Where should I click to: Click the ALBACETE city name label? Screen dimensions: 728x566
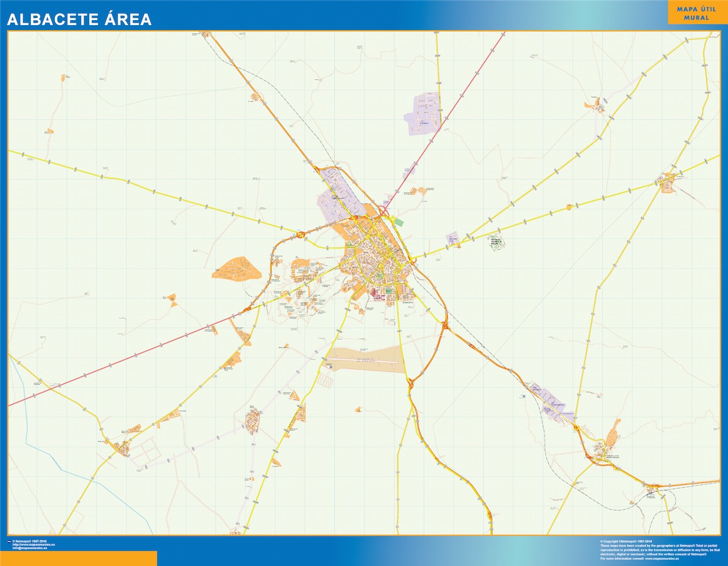click(407, 302)
